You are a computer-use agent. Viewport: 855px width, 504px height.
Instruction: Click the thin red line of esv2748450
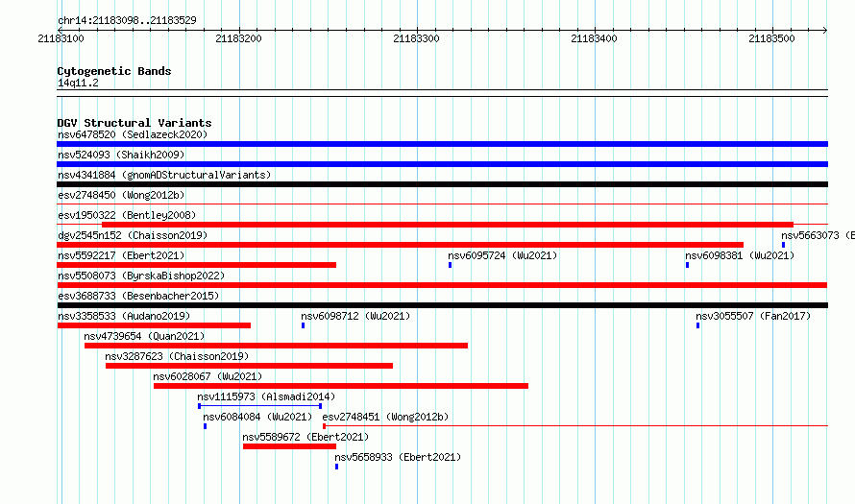pyautogui.click(x=442, y=204)
